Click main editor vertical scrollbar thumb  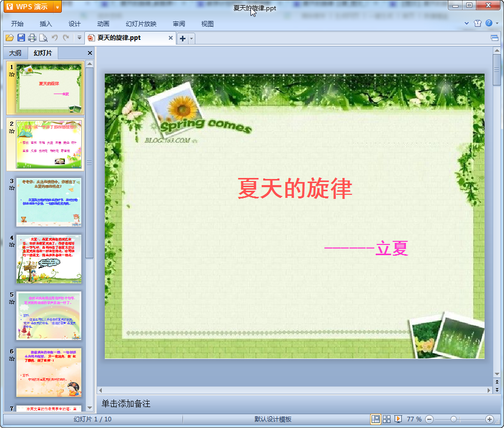pyautogui.click(x=497, y=70)
